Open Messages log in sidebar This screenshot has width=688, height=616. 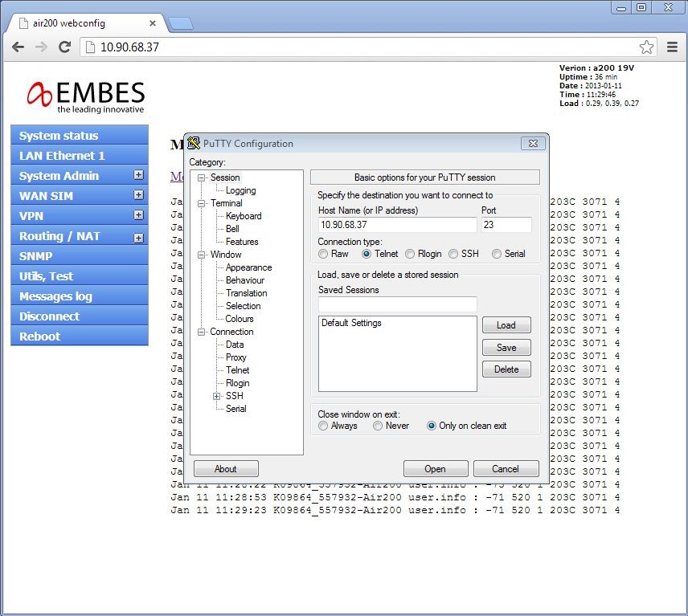coord(80,296)
